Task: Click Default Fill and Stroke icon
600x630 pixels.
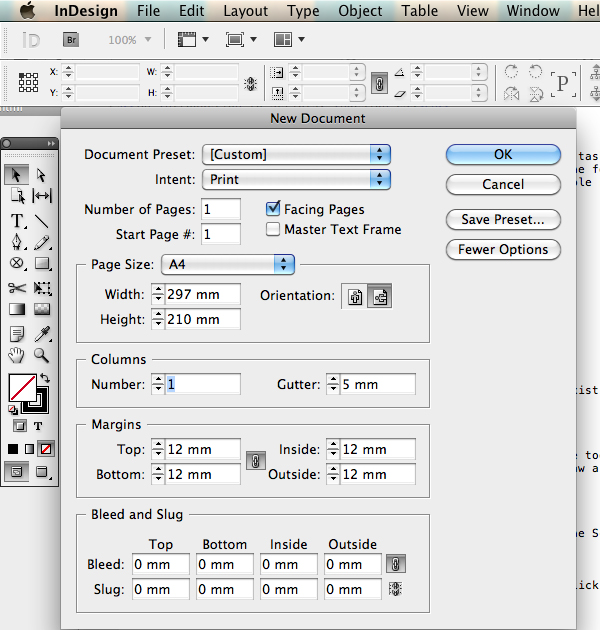Action: coord(13,410)
